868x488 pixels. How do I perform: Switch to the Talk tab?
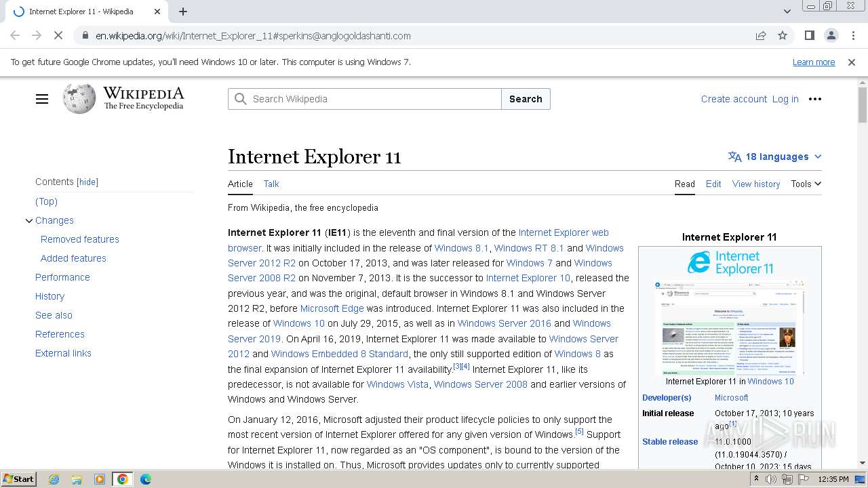point(271,184)
